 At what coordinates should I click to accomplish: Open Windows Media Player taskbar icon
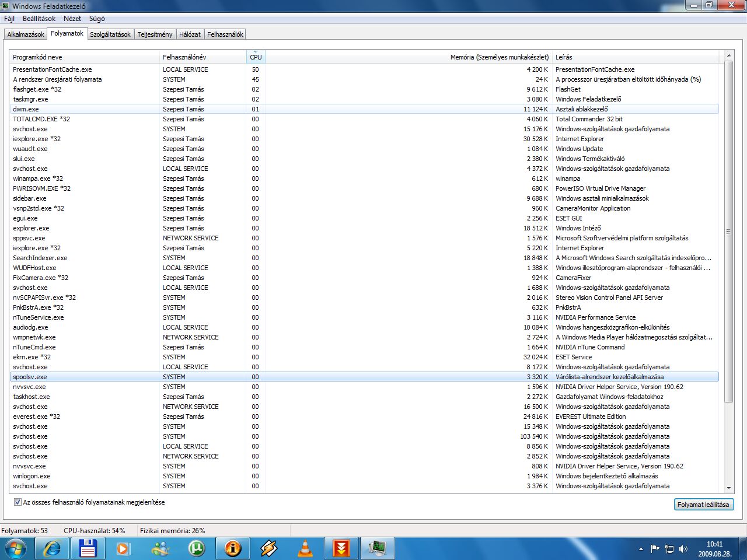[123, 549]
